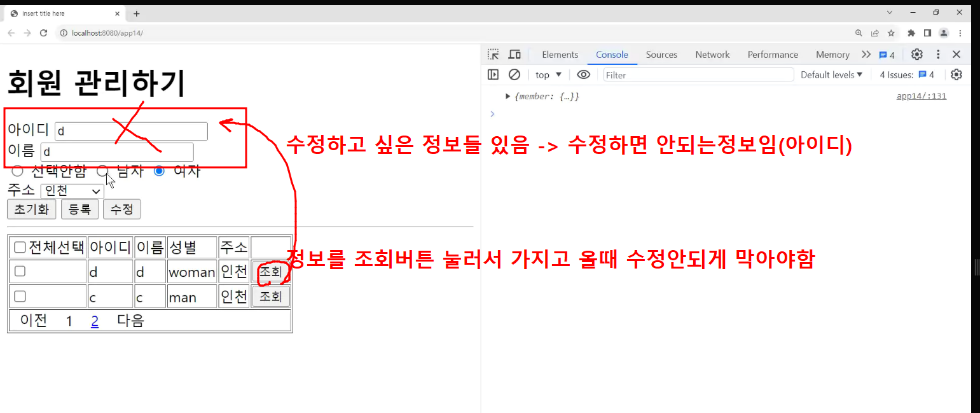The image size is (980, 413).
Task: Switch to the Sources tab
Action: [x=661, y=55]
